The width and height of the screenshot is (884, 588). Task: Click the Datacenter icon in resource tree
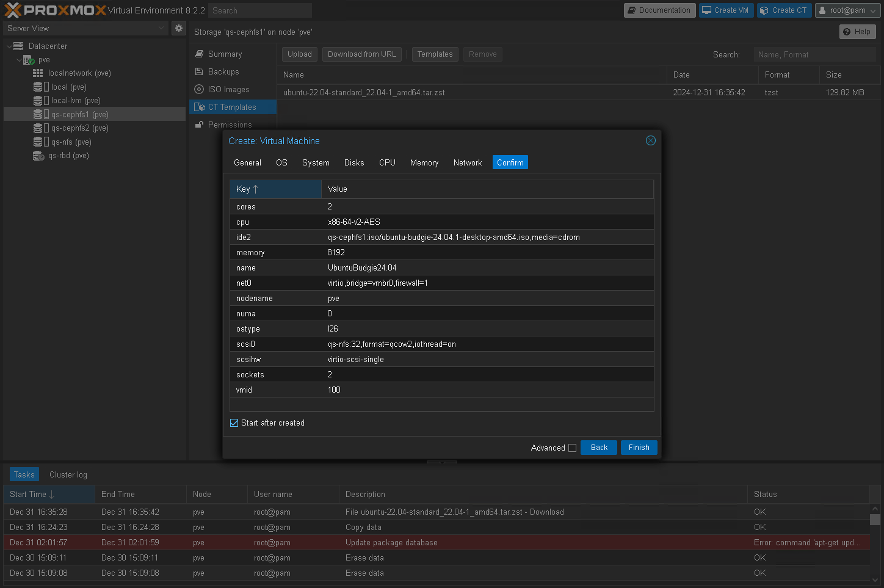[x=18, y=46]
